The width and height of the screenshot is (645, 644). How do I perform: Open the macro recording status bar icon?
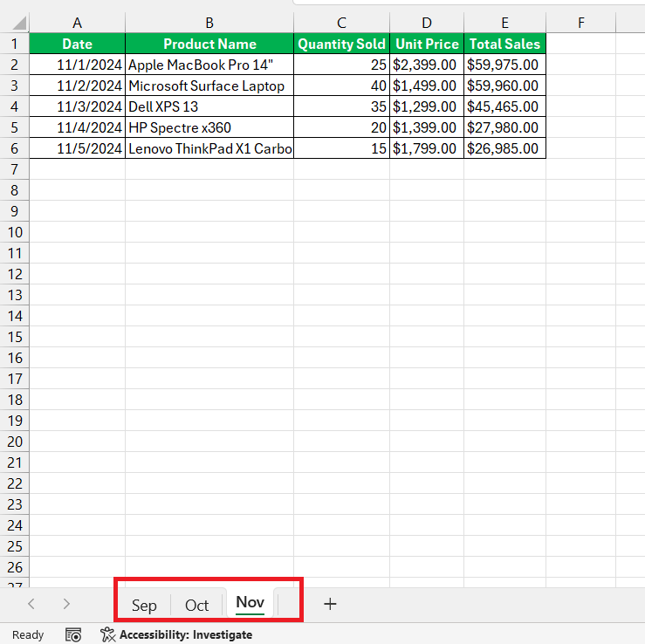click(x=73, y=634)
